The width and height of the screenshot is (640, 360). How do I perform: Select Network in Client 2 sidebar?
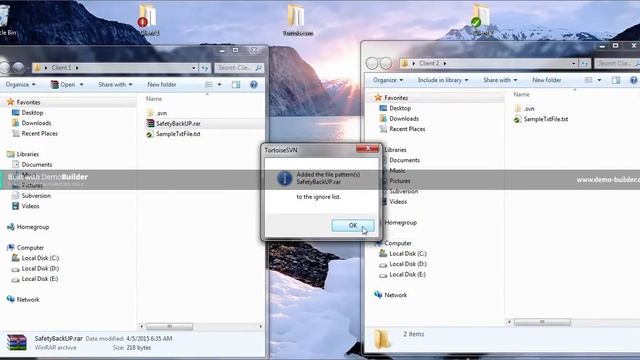tap(391, 295)
